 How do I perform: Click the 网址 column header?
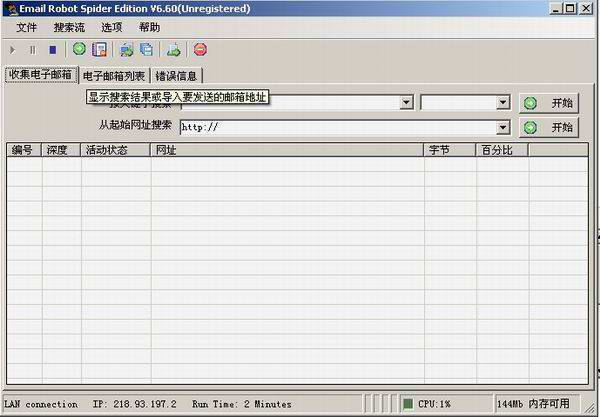(287, 150)
